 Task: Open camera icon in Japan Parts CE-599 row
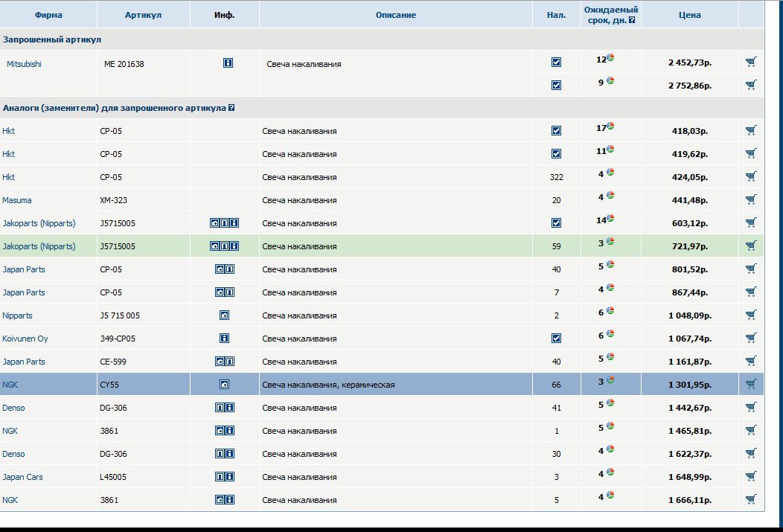220,362
